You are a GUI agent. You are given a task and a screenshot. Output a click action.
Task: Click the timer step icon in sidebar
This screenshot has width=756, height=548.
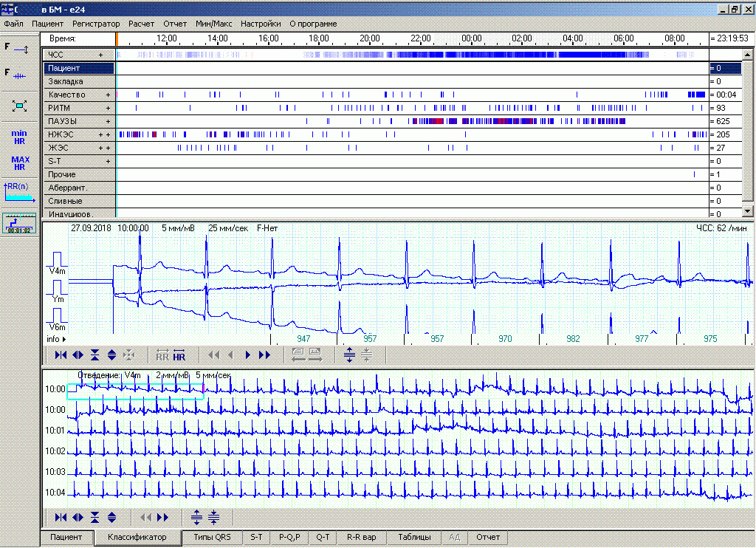[x=19, y=223]
